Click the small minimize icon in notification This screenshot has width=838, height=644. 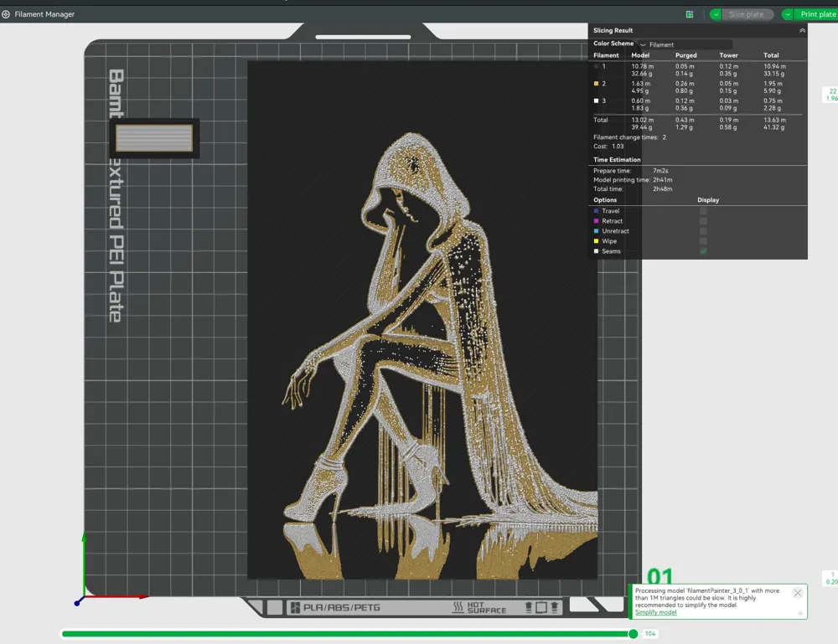(800, 613)
